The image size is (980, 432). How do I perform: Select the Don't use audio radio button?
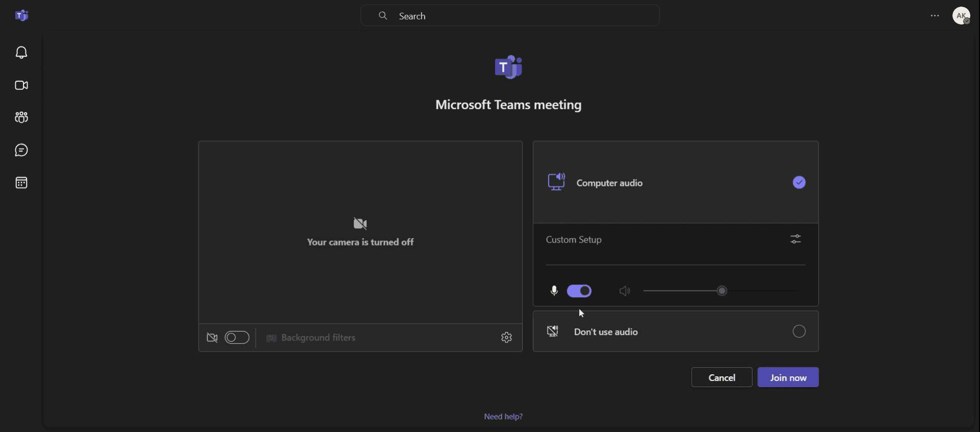[x=799, y=331]
